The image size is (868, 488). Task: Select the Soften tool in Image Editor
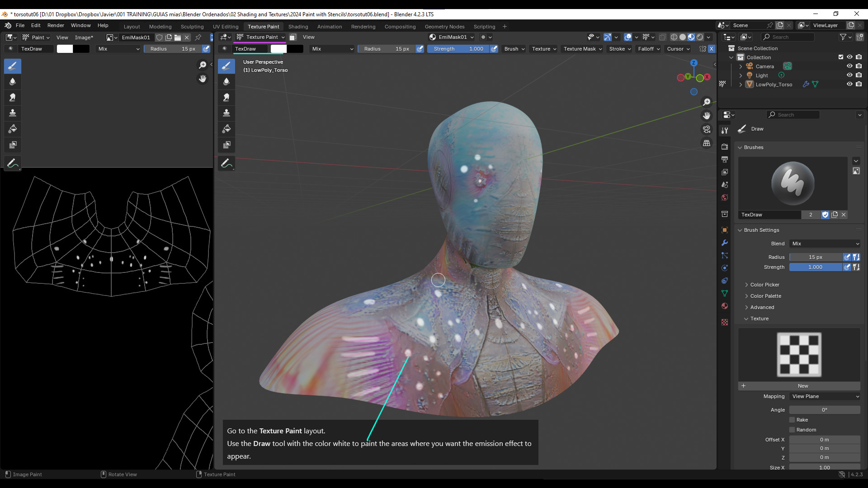click(x=13, y=82)
